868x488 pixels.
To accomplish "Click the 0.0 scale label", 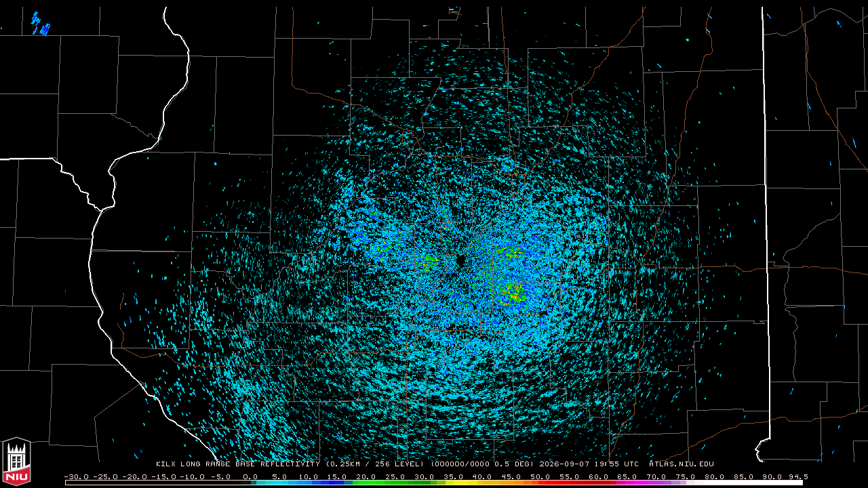I will click(x=250, y=477).
